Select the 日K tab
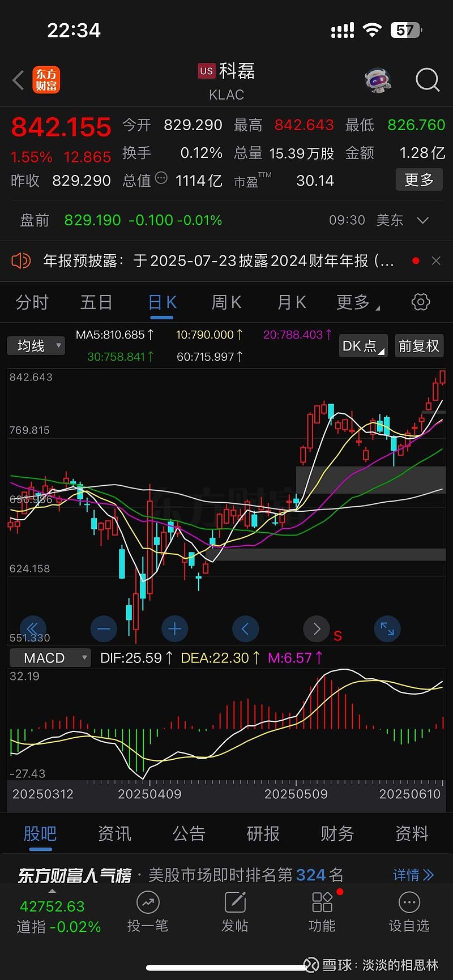This screenshot has height=980, width=453. (163, 302)
